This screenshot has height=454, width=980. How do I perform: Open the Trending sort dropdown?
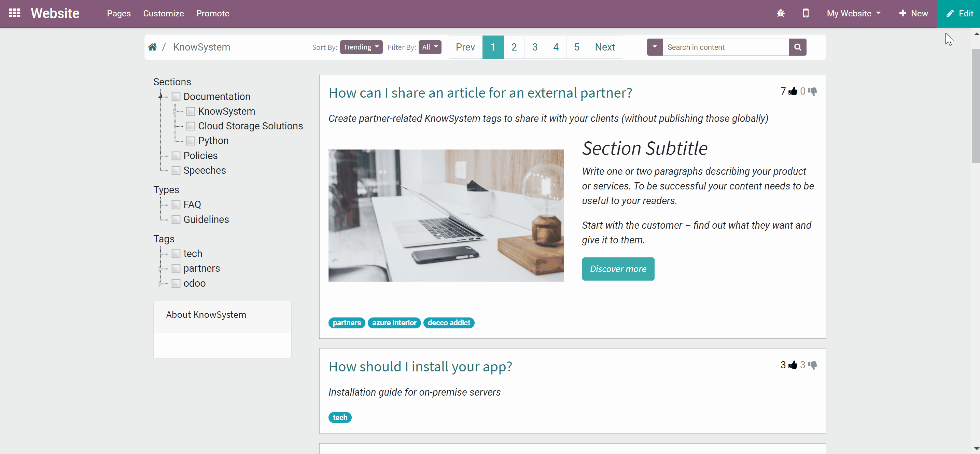point(361,47)
